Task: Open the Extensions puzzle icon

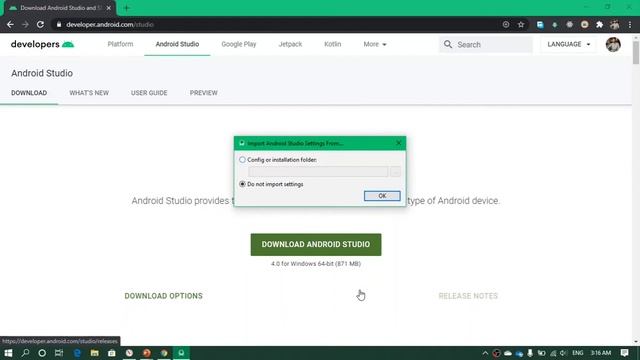Action: (599, 24)
